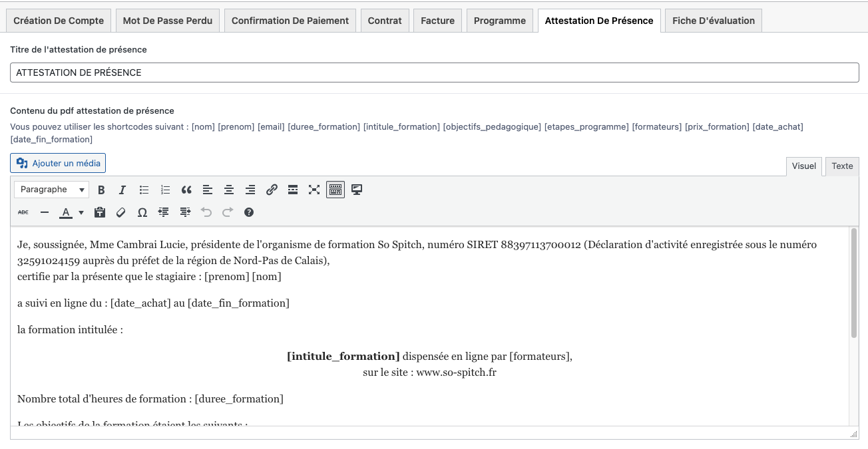Switch to the Texte editor tab
The height and width of the screenshot is (449, 868).
[842, 166]
